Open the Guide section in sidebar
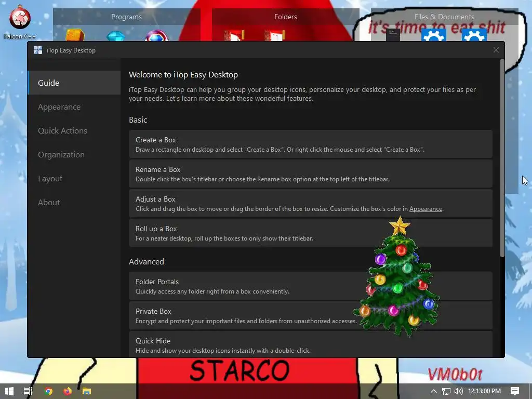532x399 pixels. (x=74, y=83)
